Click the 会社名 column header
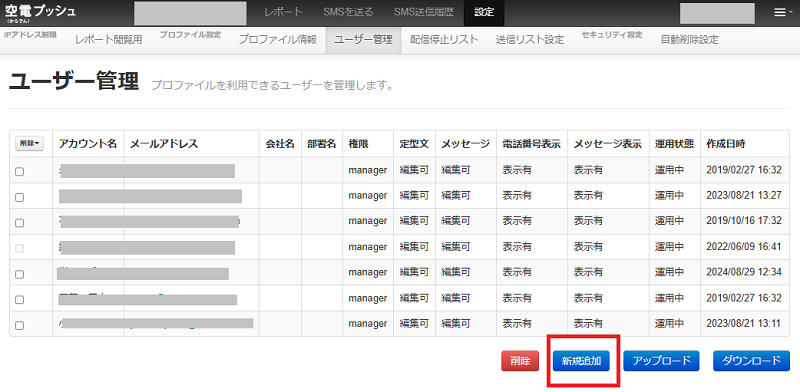The image size is (800, 392). [280, 144]
